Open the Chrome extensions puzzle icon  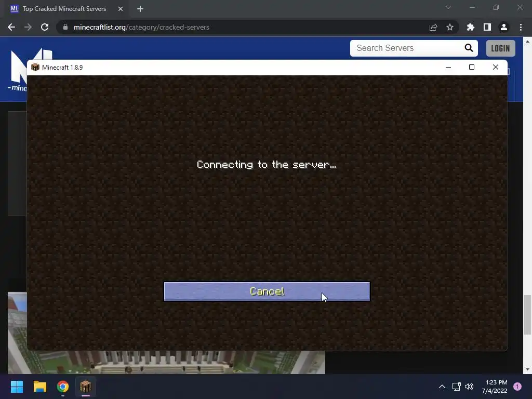coord(471,27)
